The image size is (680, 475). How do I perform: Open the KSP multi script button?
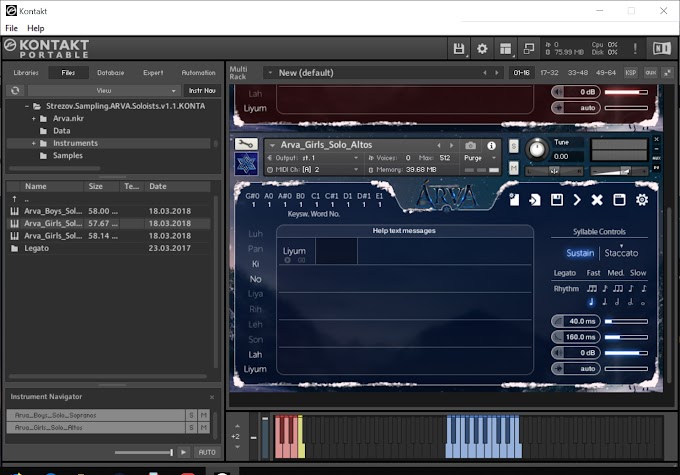coord(631,73)
